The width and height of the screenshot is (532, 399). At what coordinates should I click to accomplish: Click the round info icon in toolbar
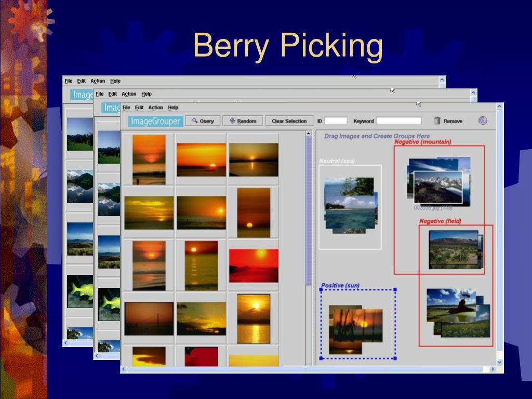coord(483,121)
